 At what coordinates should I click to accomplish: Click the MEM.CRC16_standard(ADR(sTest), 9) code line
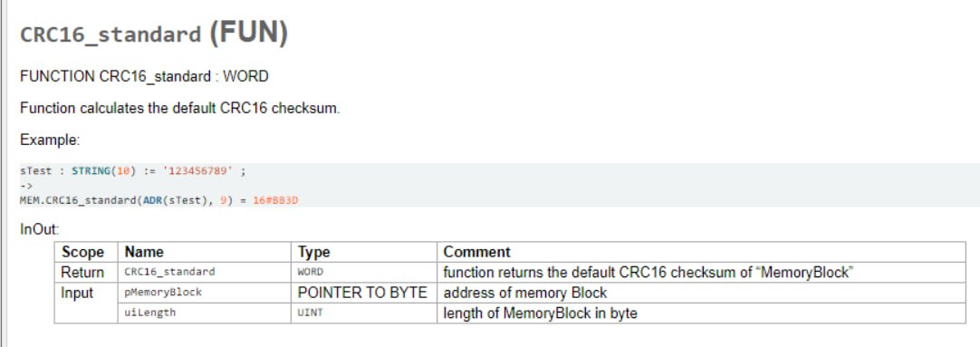164,200
